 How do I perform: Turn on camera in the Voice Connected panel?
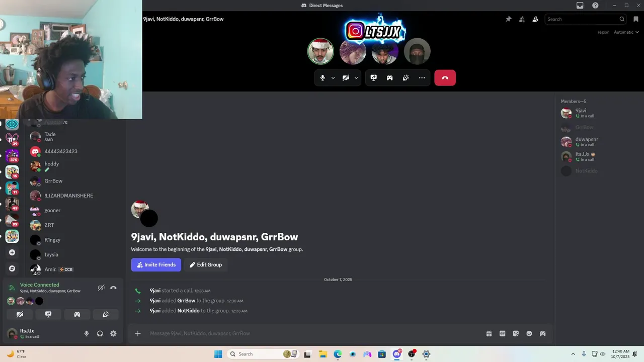pyautogui.click(x=20, y=314)
